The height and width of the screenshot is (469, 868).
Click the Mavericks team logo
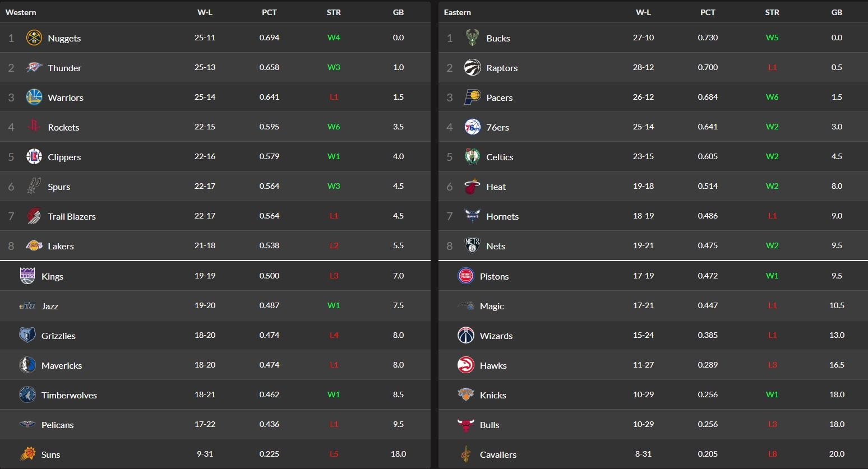point(27,365)
